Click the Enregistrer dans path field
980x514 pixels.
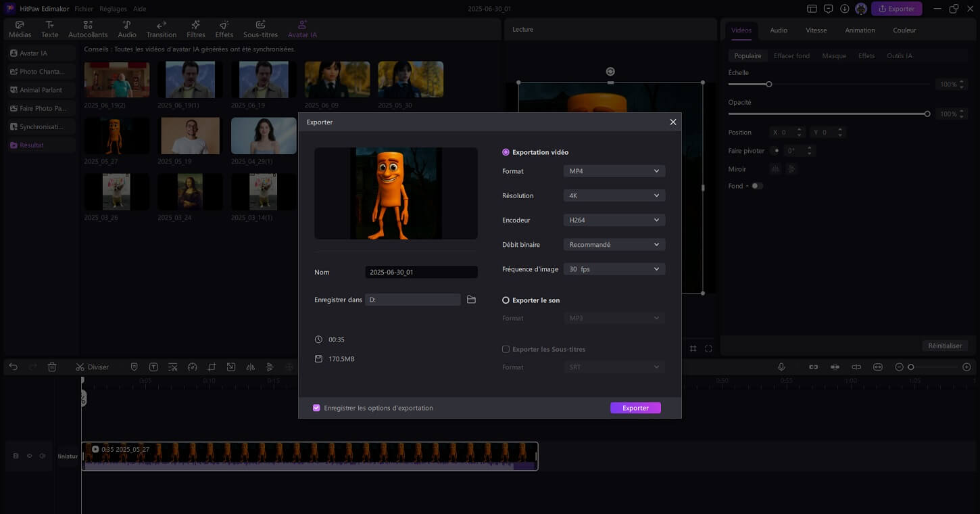[413, 300]
